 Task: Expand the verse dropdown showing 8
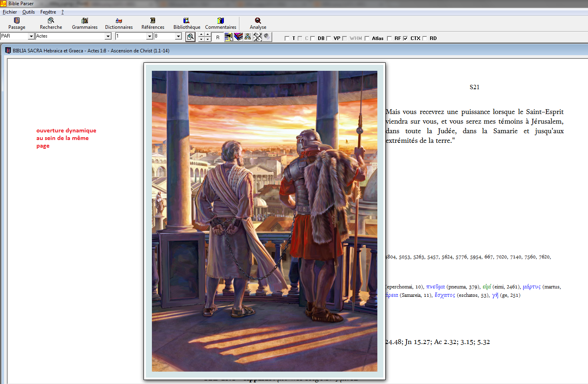[178, 36]
